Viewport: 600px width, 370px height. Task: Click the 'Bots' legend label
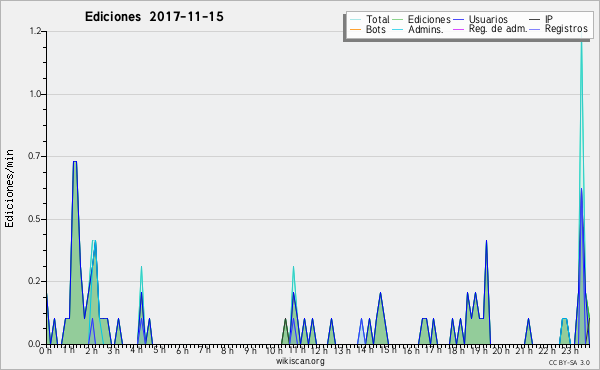tap(376, 29)
